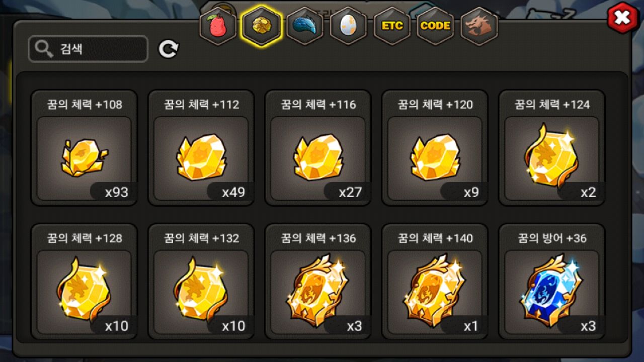Choose the 꿈의 체력 +128 gem
The width and height of the screenshot is (644, 362).
[x=84, y=282]
